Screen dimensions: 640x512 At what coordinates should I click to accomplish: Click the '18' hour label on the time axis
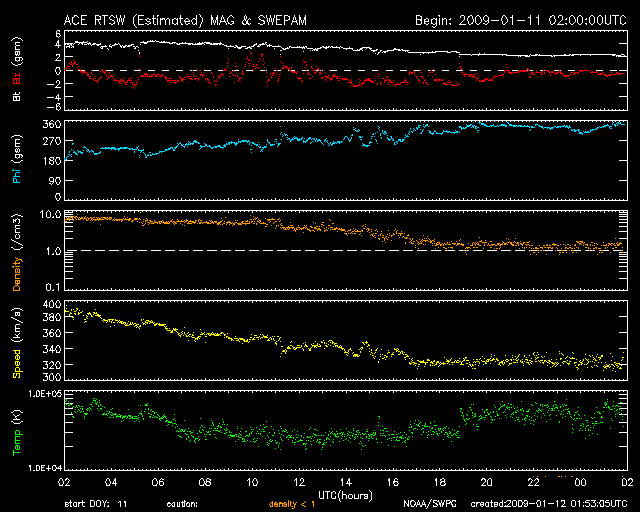click(440, 483)
